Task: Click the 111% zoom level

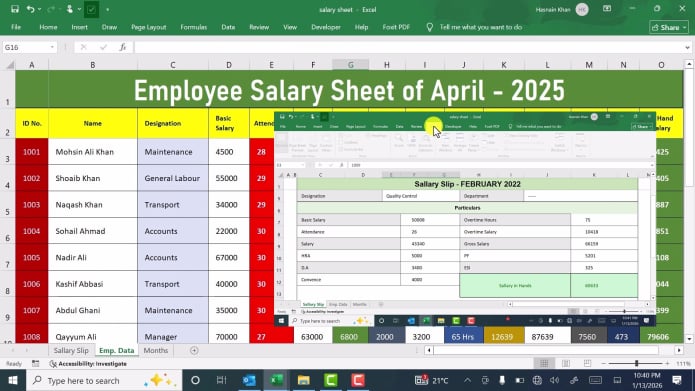Action: click(683, 364)
